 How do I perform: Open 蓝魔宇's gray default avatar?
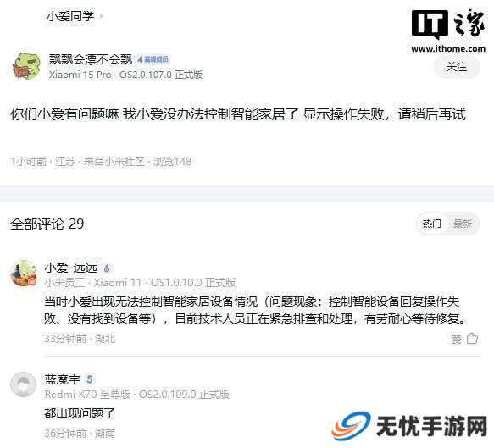[24, 384]
